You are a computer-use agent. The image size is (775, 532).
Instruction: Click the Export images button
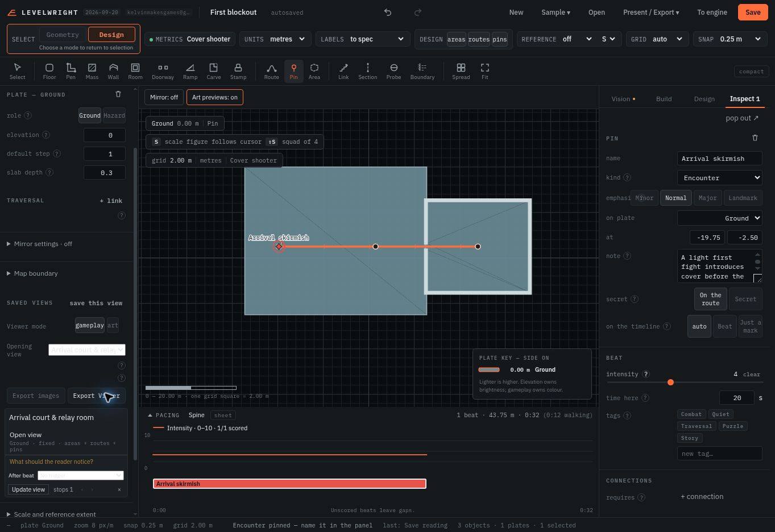(36, 396)
